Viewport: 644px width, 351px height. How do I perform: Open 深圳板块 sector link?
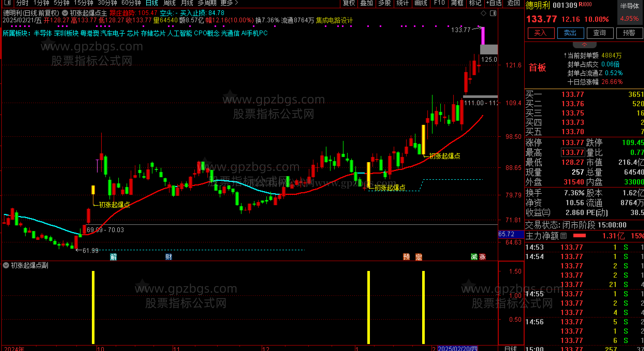pyautogui.click(x=66, y=33)
